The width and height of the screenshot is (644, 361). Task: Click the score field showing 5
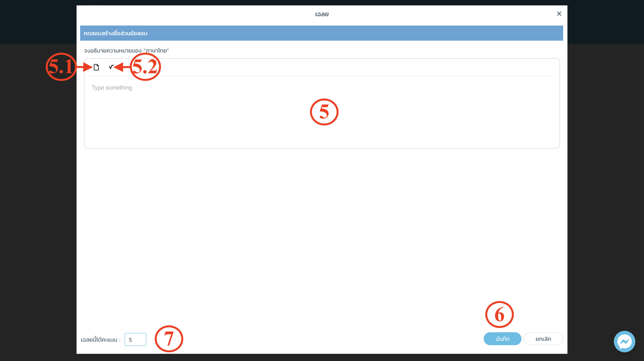(135, 339)
